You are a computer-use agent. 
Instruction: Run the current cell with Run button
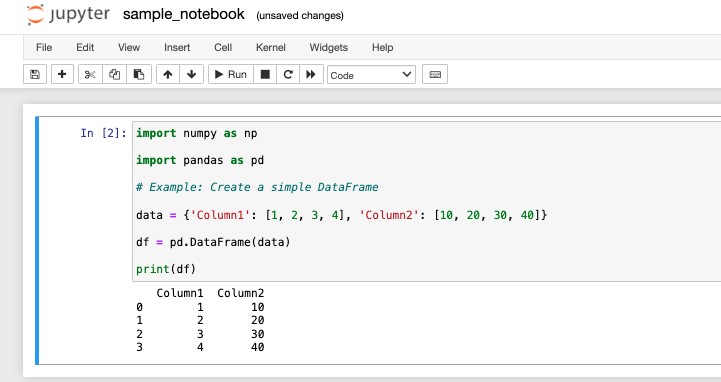pos(231,74)
